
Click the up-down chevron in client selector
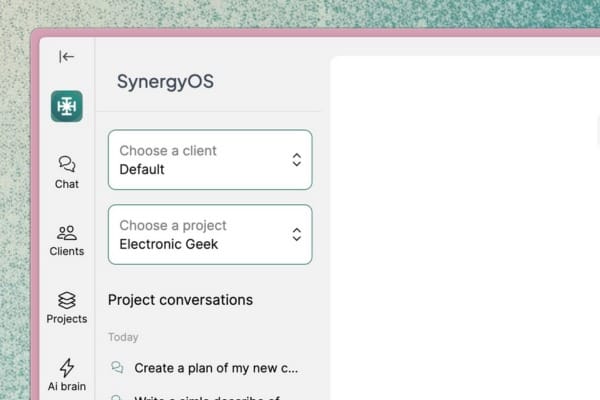297,160
